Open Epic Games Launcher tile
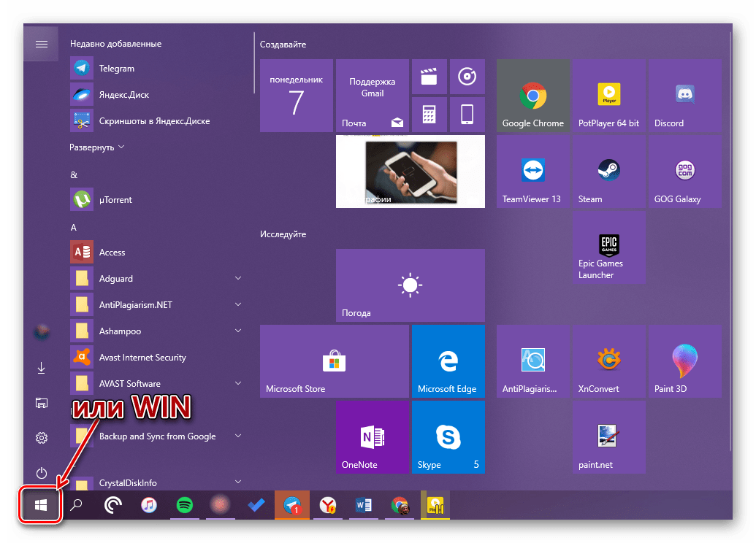Viewport: 756px width, 543px height. tap(609, 247)
